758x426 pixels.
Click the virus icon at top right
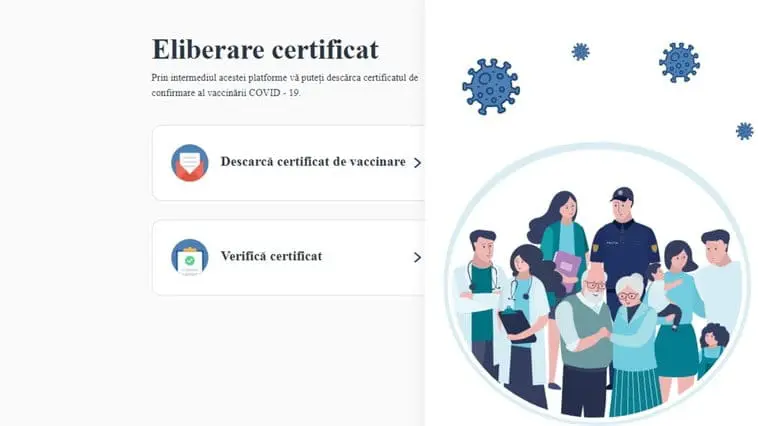[679, 62]
